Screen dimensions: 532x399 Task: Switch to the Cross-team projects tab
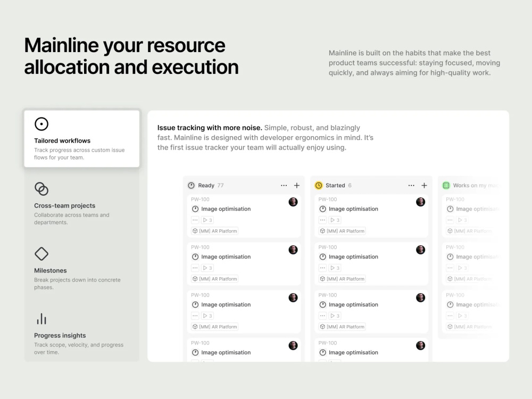point(82,204)
